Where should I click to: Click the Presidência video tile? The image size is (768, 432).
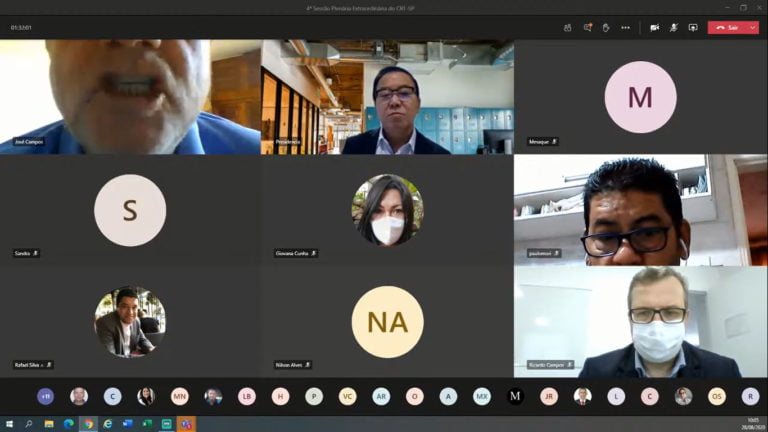click(x=387, y=97)
